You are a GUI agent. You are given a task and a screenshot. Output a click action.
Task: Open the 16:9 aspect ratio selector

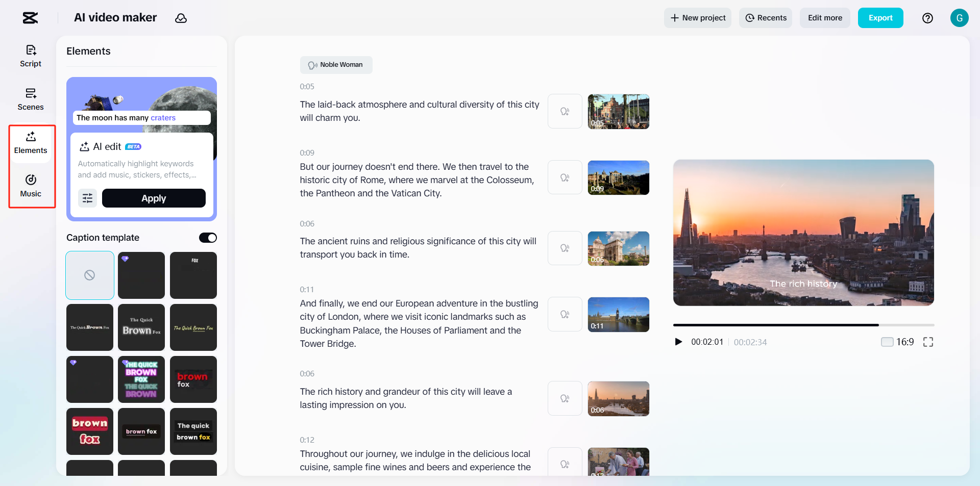click(x=897, y=342)
